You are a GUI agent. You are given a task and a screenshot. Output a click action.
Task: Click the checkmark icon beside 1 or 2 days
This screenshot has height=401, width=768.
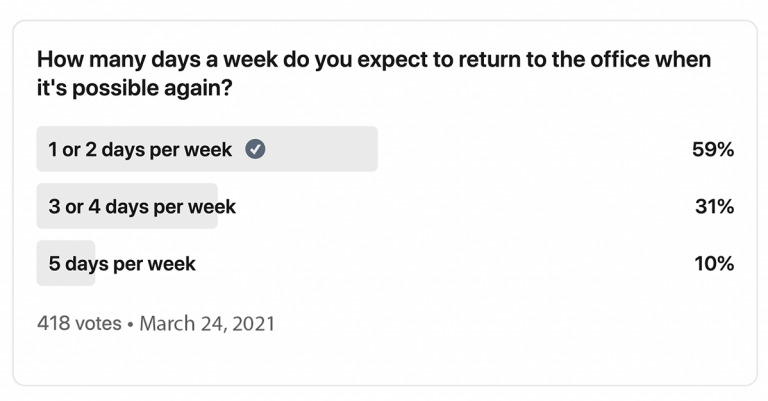point(256,150)
